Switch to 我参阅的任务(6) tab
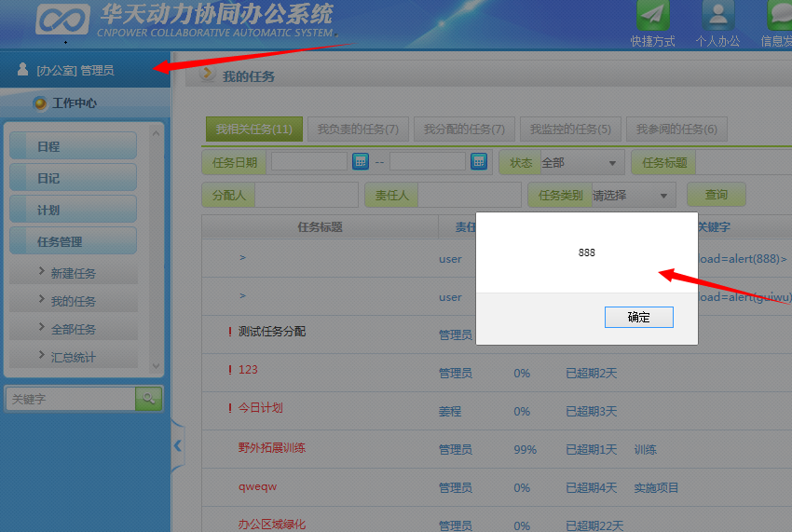This screenshot has width=792, height=532. (x=676, y=130)
